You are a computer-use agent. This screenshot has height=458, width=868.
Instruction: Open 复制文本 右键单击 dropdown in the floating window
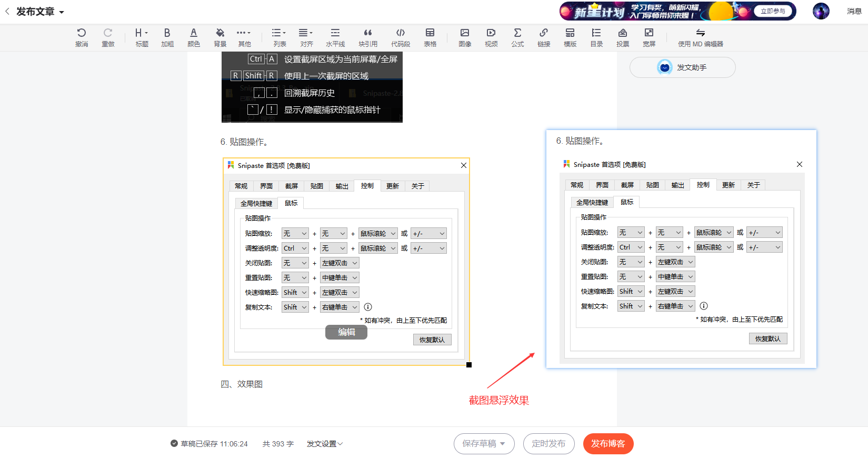(x=675, y=306)
